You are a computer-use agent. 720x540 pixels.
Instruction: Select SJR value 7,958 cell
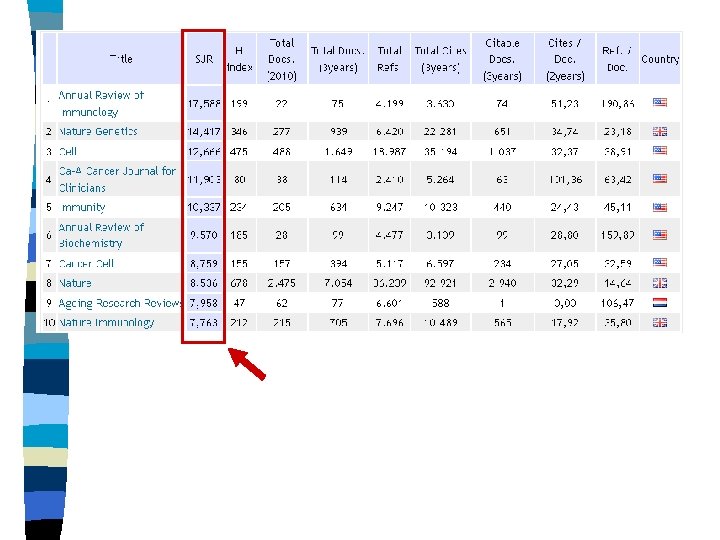(204, 303)
